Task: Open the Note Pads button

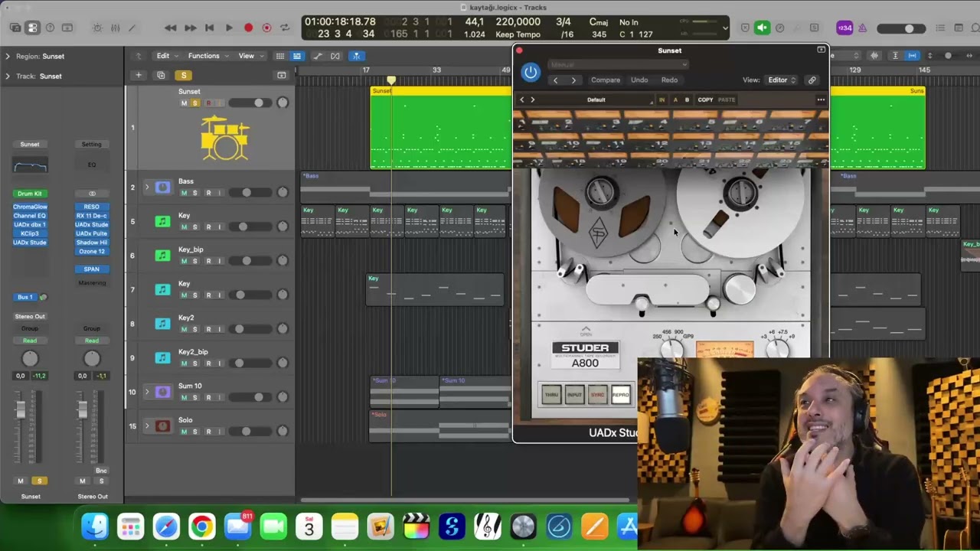Action: click(958, 28)
